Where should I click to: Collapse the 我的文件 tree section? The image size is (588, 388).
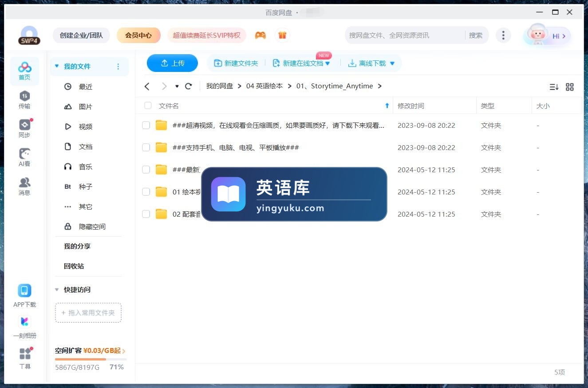pyautogui.click(x=57, y=66)
